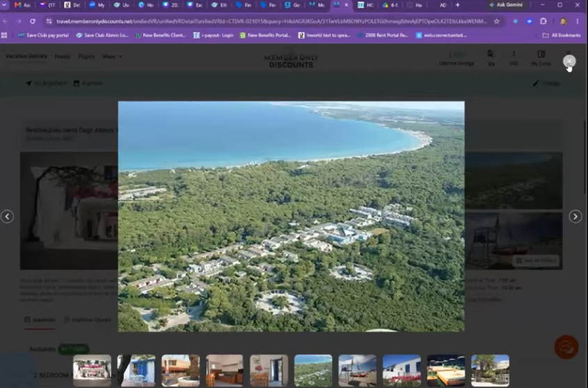This screenshot has height=388, width=588.
Task: Select the orange building with palm thumbnail
Action: pyautogui.click(x=180, y=371)
